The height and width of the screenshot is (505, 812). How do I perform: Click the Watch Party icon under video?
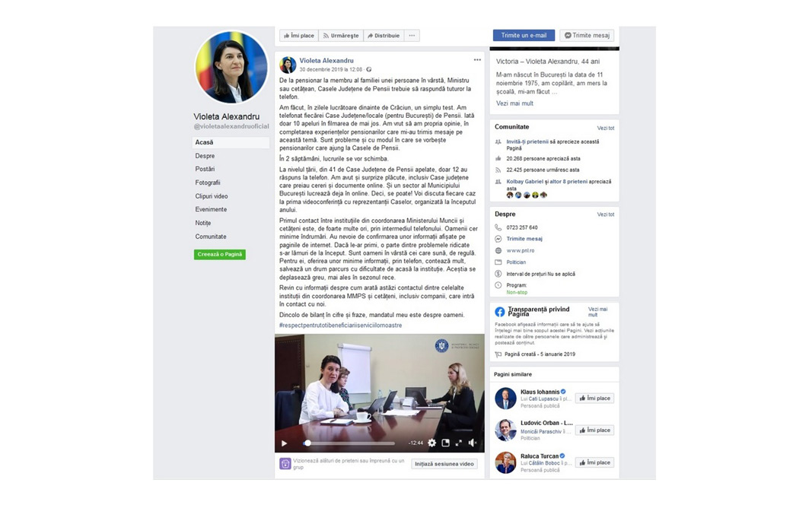pos(285,464)
